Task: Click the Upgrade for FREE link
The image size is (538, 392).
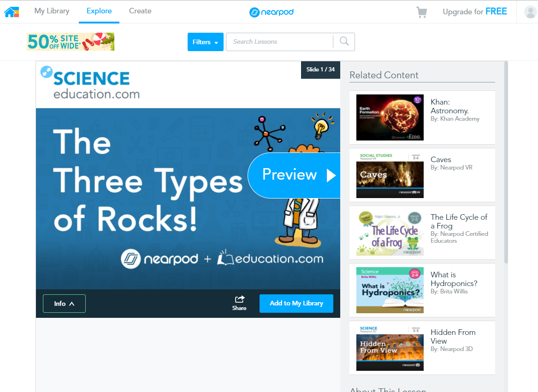Action: coord(474,12)
